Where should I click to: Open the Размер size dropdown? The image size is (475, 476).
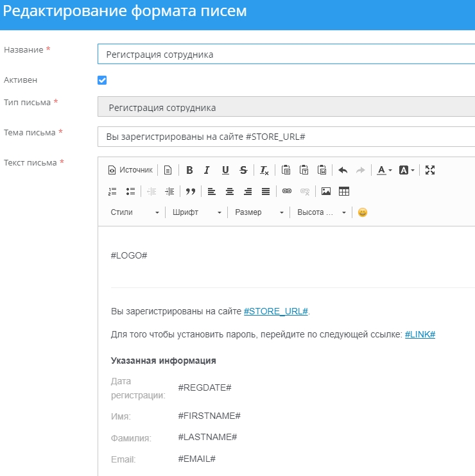tap(259, 212)
